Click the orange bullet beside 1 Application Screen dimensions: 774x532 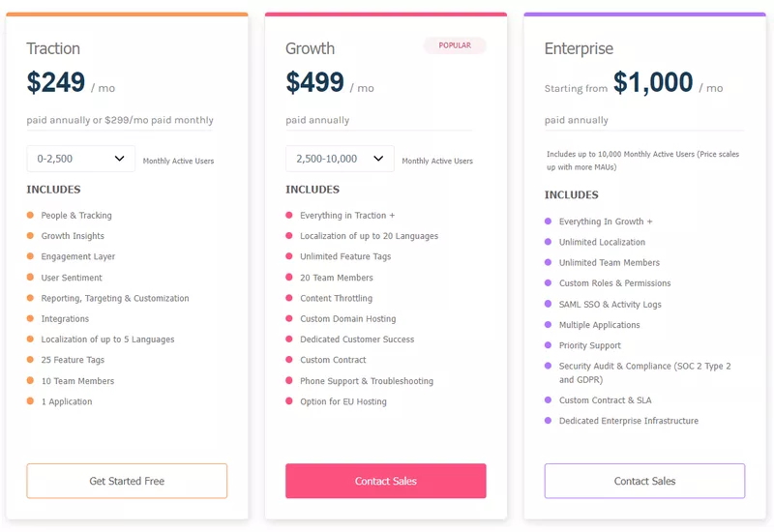click(30, 400)
